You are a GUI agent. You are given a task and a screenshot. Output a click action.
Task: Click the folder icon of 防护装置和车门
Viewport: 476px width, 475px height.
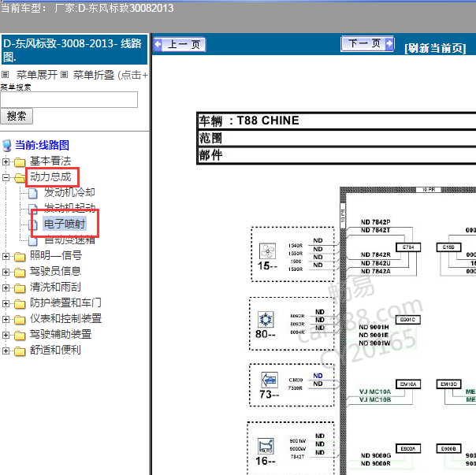20,304
